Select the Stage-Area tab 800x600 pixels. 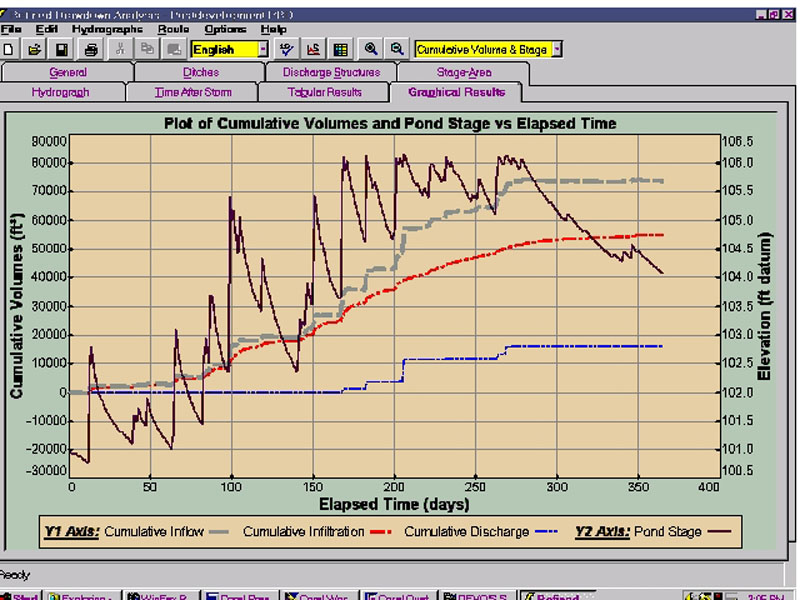point(463,73)
